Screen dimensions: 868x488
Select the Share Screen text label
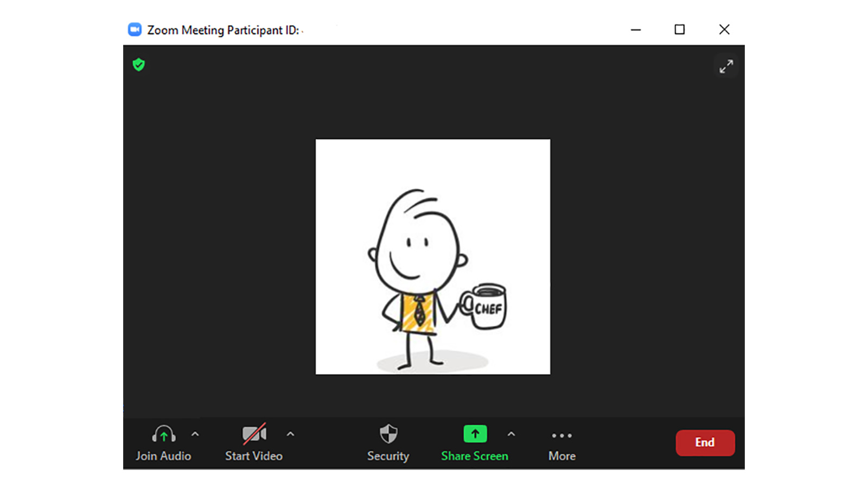tap(475, 456)
